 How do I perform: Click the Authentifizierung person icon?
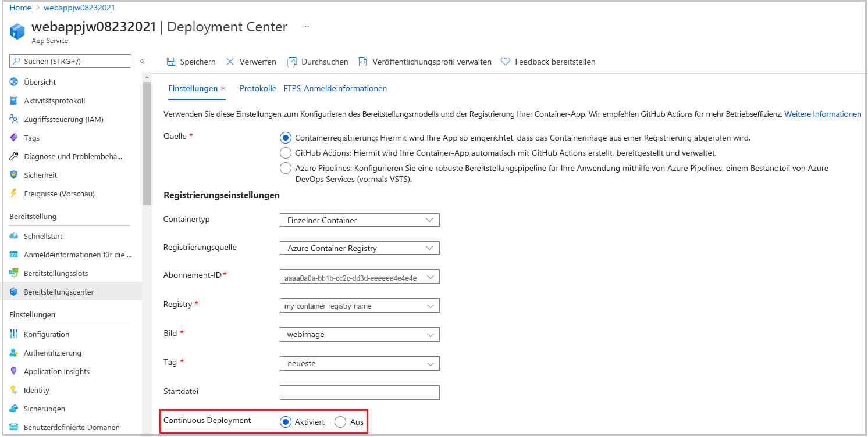[x=14, y=353]
